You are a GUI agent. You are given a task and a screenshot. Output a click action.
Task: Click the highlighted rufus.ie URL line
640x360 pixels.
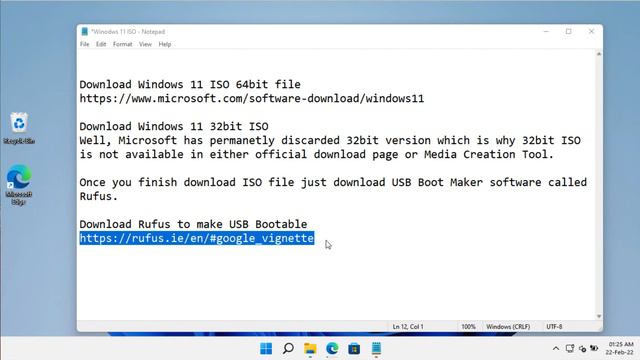click(197, 238)
